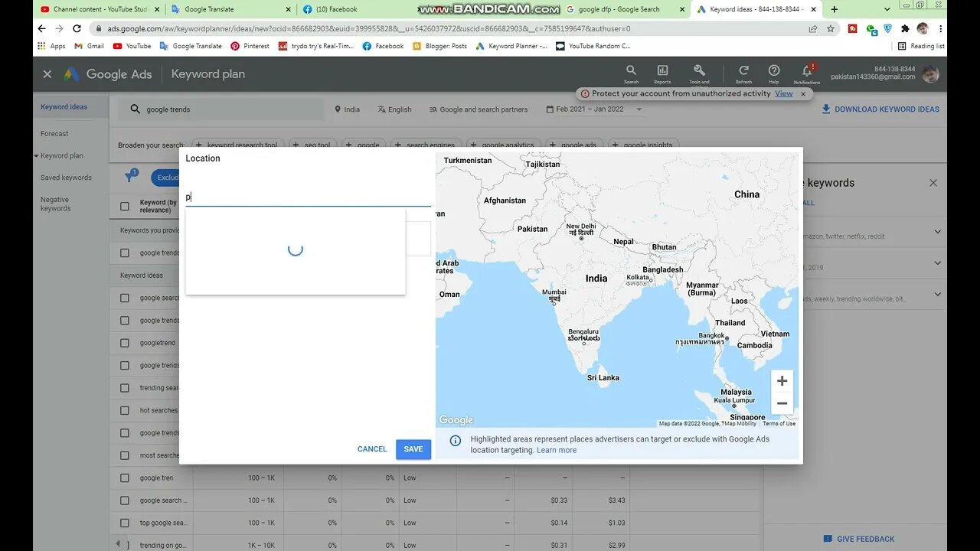Screen dimensions: 980x551
Task: Change the India location setting
Action: click(x=347, y=109)
